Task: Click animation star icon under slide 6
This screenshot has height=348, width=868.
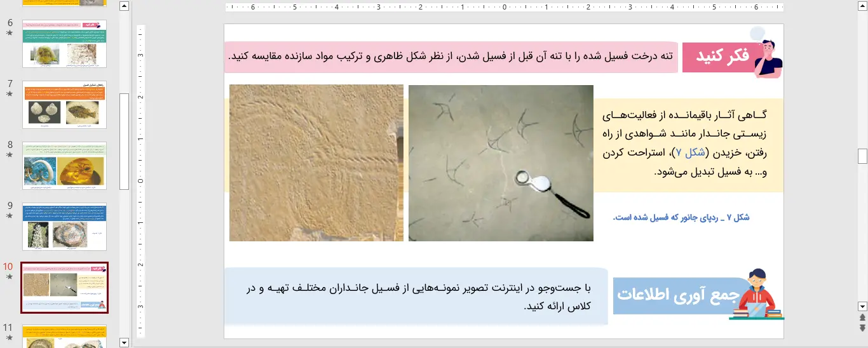Action: coord(10,33)
